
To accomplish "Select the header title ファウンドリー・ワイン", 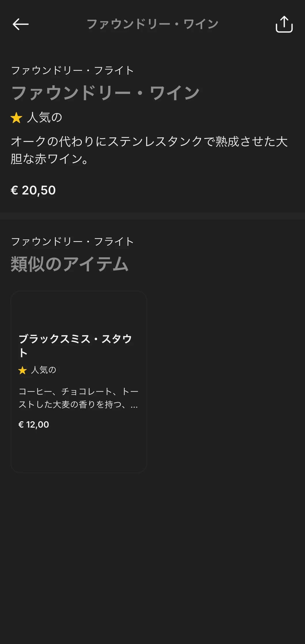I will (152, 24).
